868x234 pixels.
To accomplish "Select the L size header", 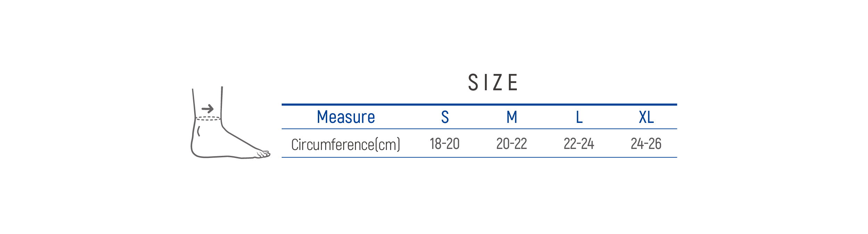I will (x=579, y=117).
